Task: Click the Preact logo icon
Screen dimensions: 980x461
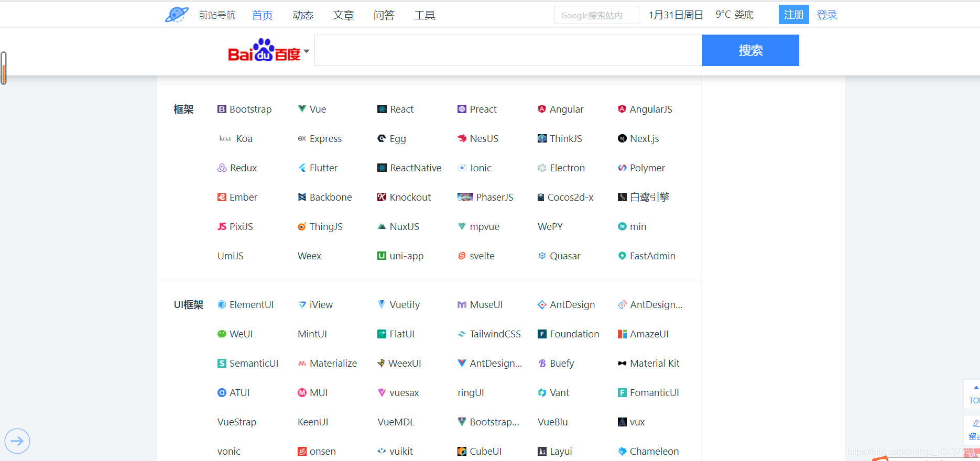Action: click(462, 109)
